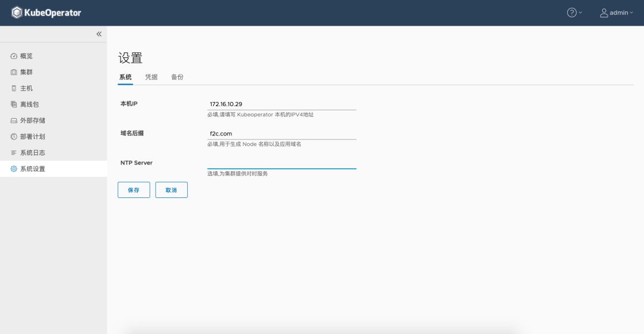644x334 pixels.
Task: Click the 外部存储 storage icon
Action: pyautogui.click(x=14, y=120)
